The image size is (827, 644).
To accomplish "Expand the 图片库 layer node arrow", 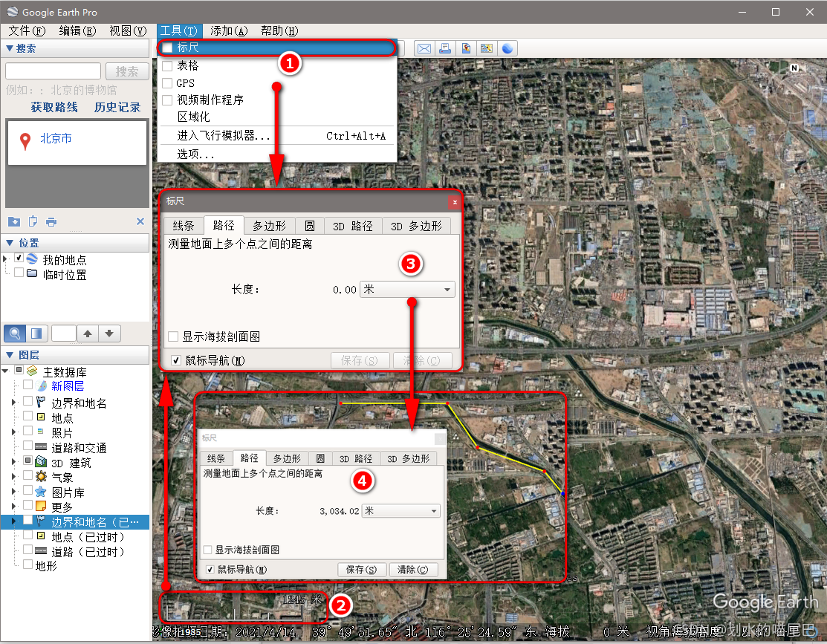I will [x=14, y=492].
